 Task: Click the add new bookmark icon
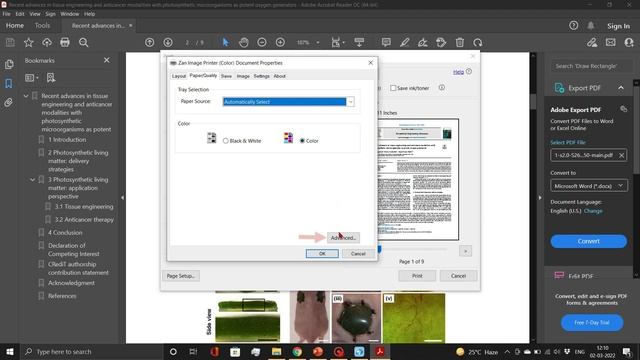click(x=51, y=78)
